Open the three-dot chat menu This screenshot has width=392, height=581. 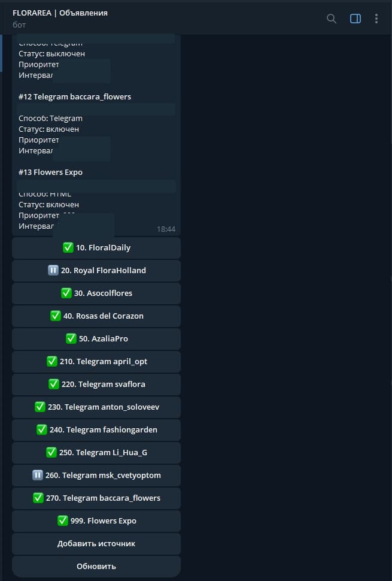(376, 19)
